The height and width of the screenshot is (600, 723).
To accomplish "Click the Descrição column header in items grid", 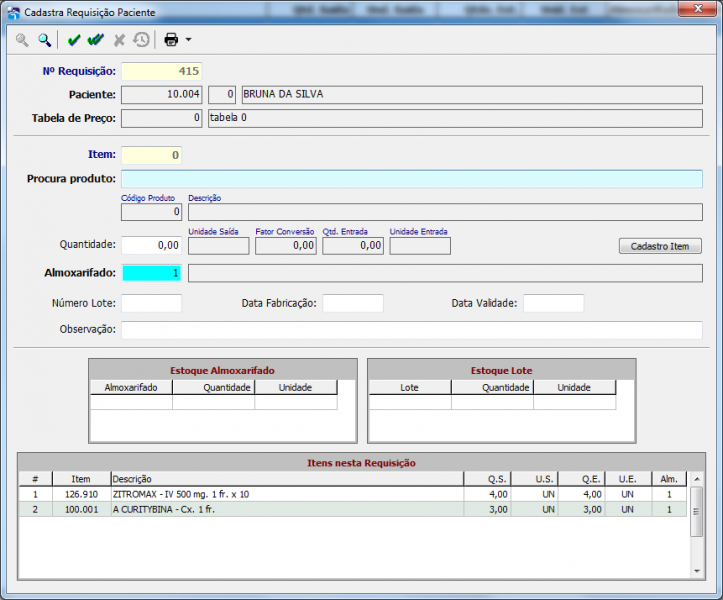I will pyautogui.click(x=287, y=479).
